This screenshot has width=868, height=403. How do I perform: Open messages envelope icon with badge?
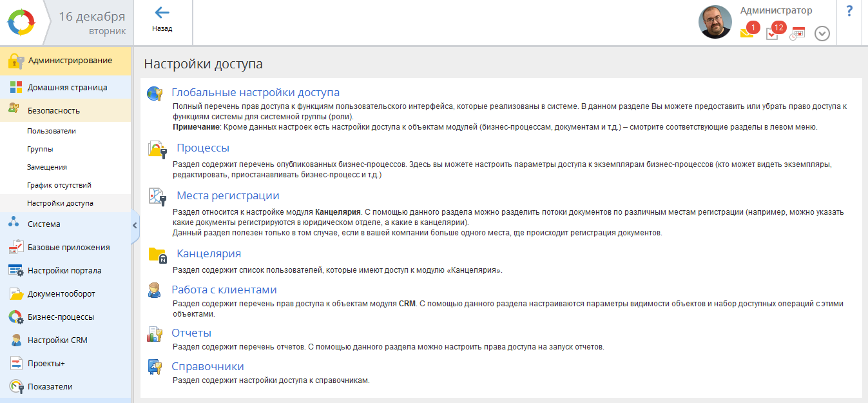tap(747, 33)
